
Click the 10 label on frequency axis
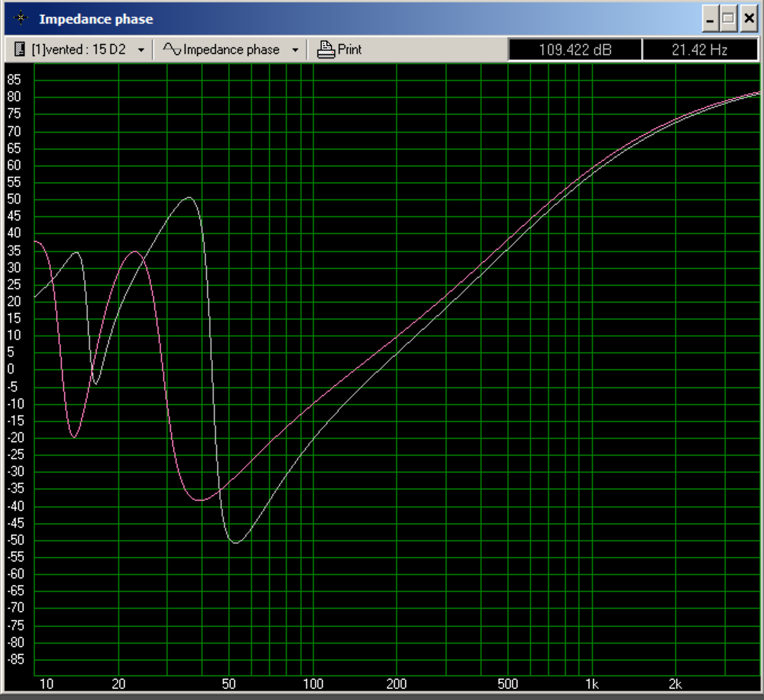point(46,684)
